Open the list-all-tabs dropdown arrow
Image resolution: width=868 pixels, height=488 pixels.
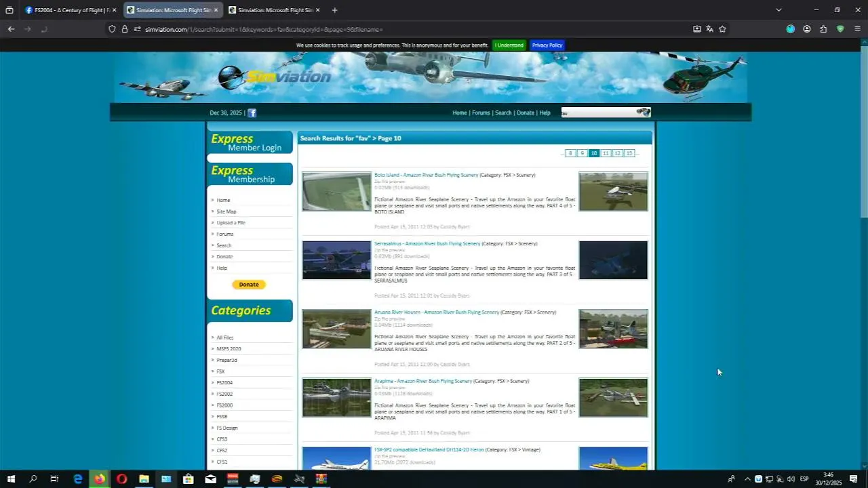click(778, 10)
